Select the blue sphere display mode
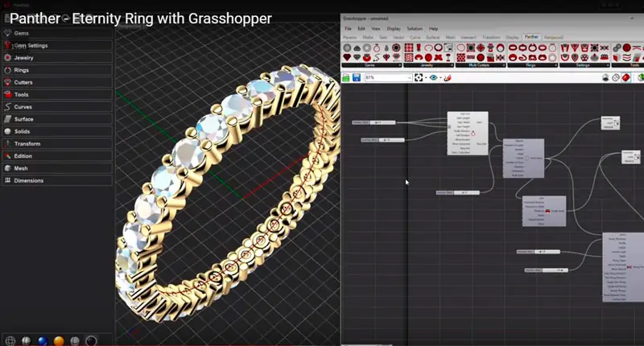Screen dimensions: 644x346 click(43, 340)
